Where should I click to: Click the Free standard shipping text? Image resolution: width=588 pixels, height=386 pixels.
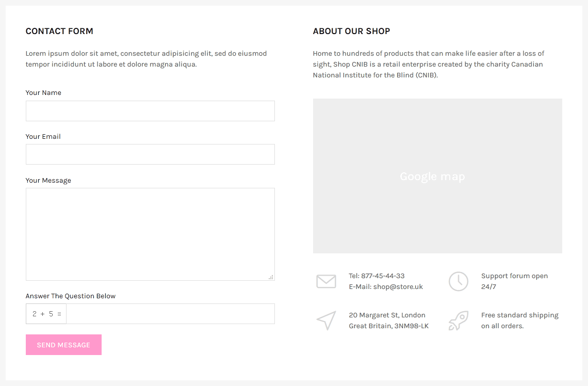[520, 315]
